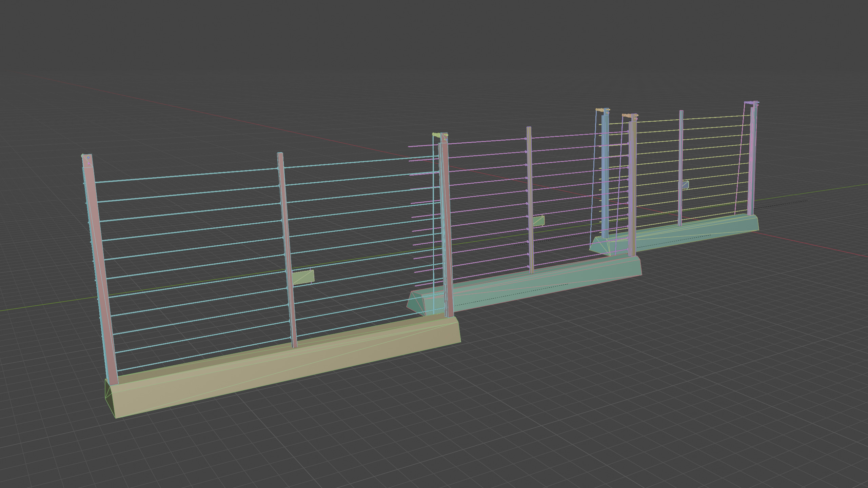Select the small green plate on middle fence

click(x=539, y=221)
